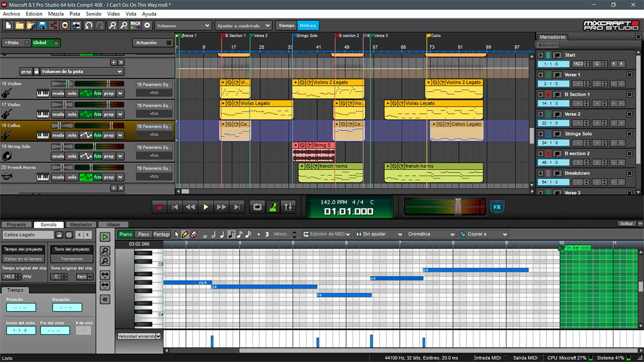
Task: Expand the 16 Violins track options arrow
Action: pos(120,93)
